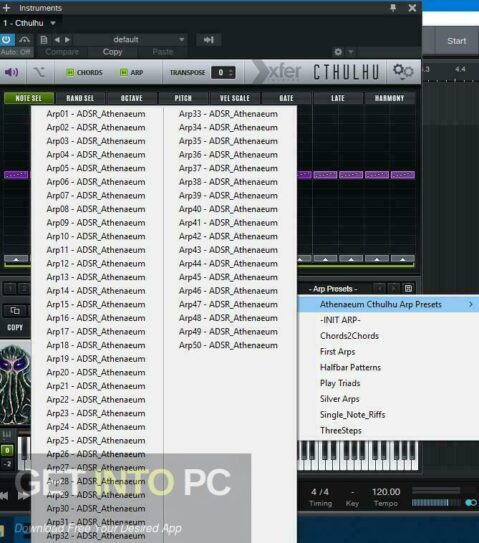479x543 pixels.
Task: Add a new instrument with plus icon
Action: click(6, 8)
